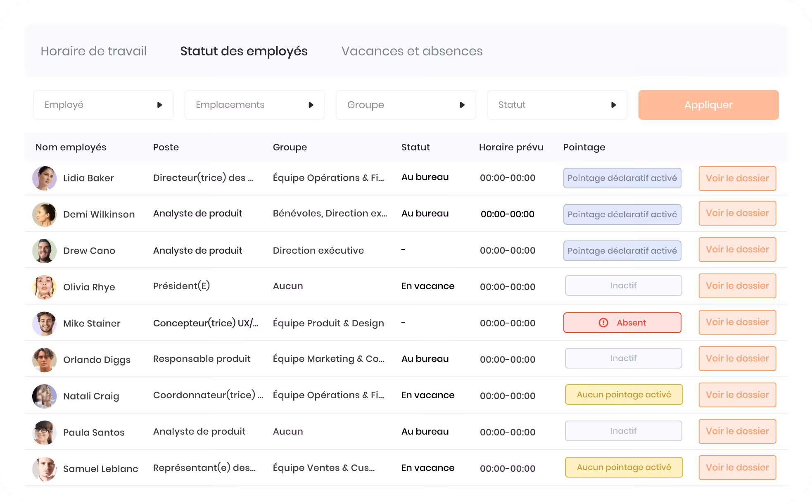Click Voir le dossier for Natali Craig
The height and width of the screenshot is (504, 812).
tap(737, 395)
